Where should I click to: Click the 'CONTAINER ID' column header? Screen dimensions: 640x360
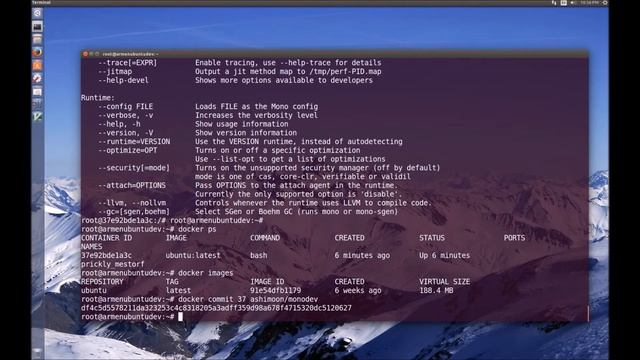[106, 238]
